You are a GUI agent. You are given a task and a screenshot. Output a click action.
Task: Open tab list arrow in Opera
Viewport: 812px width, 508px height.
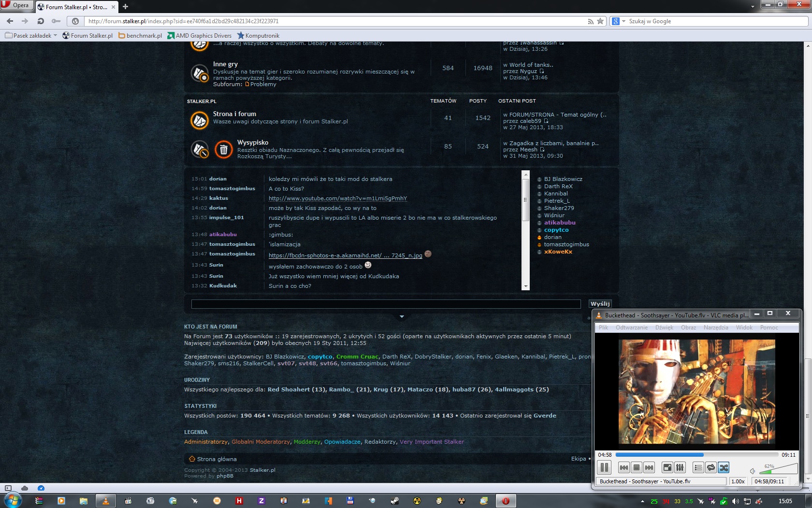753,7
